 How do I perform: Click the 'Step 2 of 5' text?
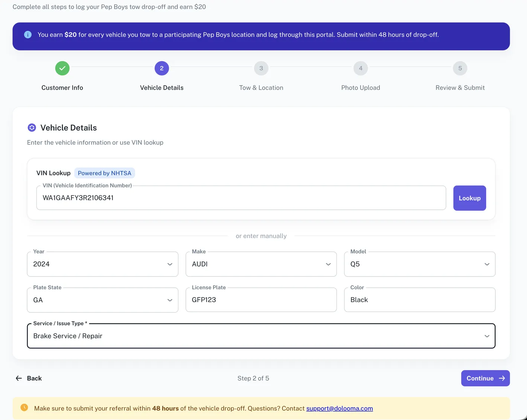[x=253, y=378]
